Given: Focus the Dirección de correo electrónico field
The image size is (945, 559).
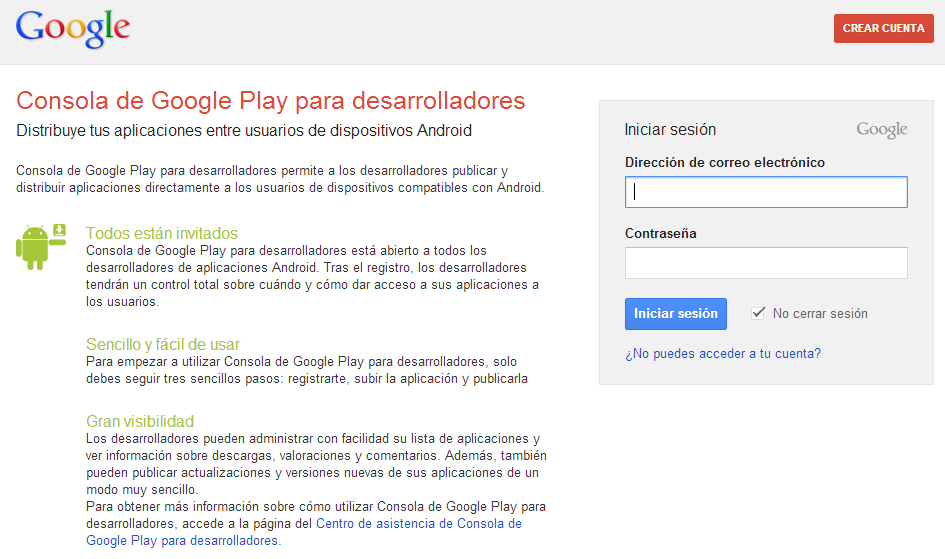Looking at the screenshot, I should coord(766,192).
